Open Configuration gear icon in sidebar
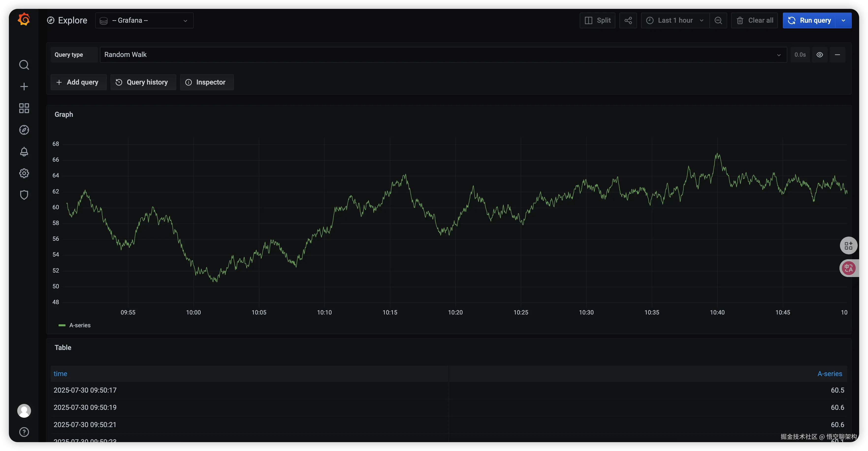This screenshot has width=868, height=451. coord(24,173)
